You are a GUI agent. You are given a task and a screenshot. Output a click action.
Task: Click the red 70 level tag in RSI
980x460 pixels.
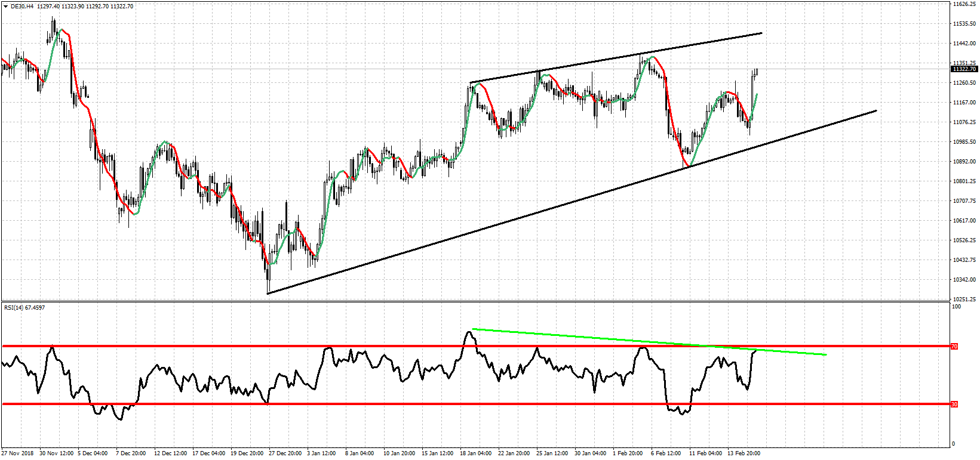point(954,347)
